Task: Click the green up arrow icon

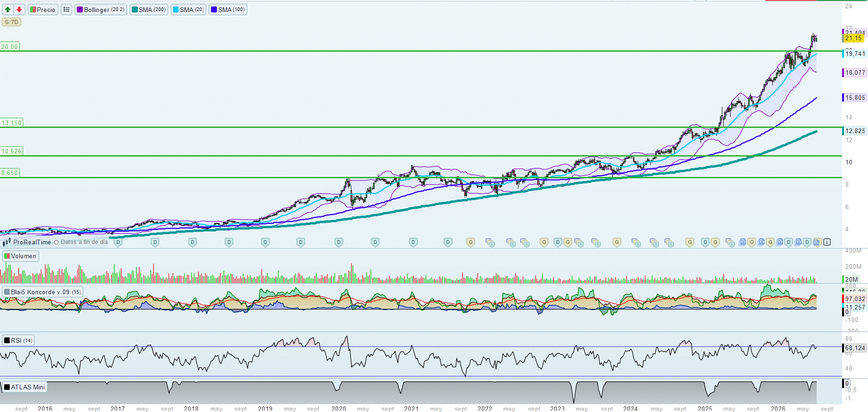Action: 8,10
